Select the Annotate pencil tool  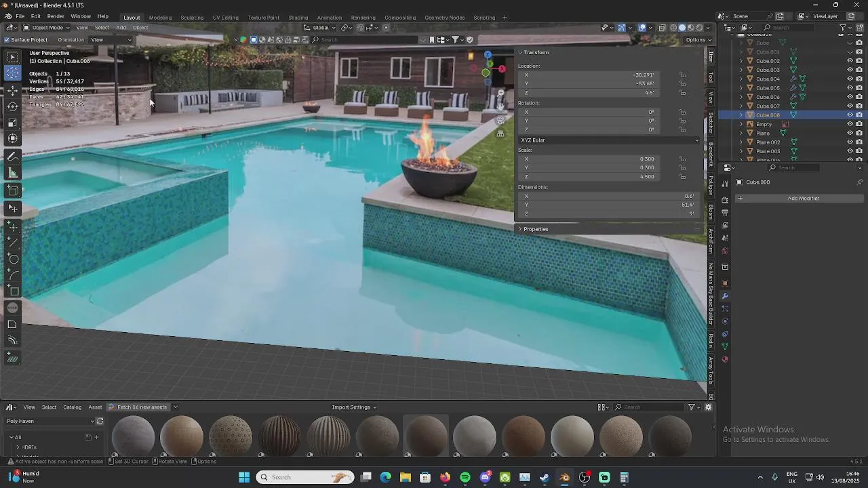(x=13, y=157)
